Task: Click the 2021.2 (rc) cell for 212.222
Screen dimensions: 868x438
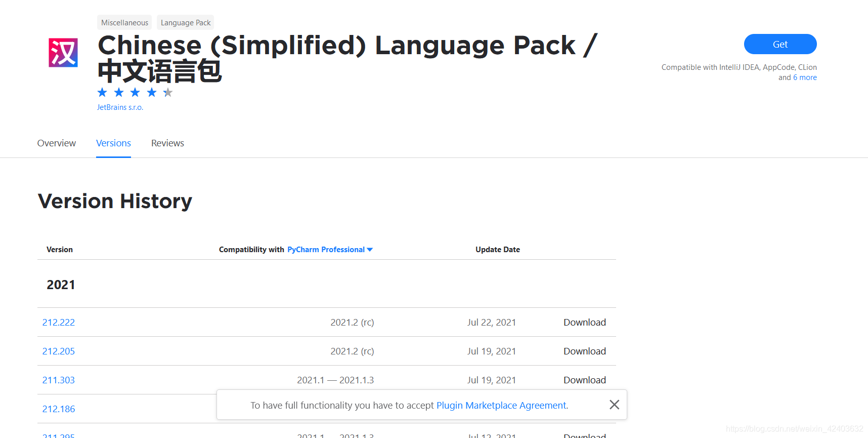Action: pyautogui.click(x=352, y=323)
